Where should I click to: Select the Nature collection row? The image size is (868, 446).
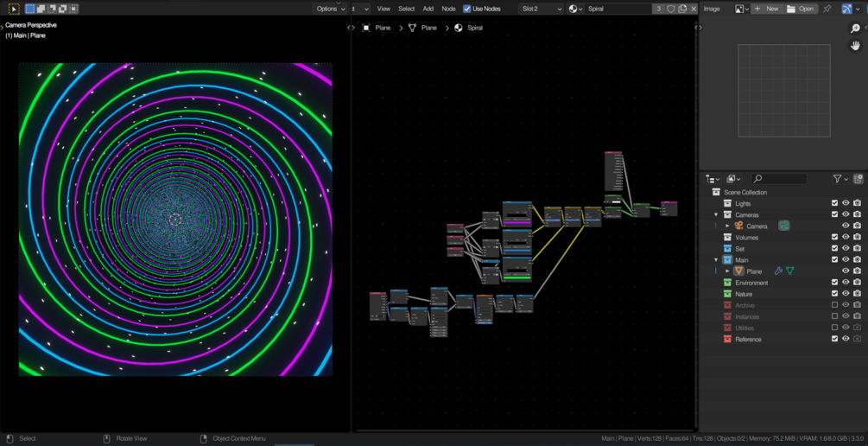[x=782, y=294]
